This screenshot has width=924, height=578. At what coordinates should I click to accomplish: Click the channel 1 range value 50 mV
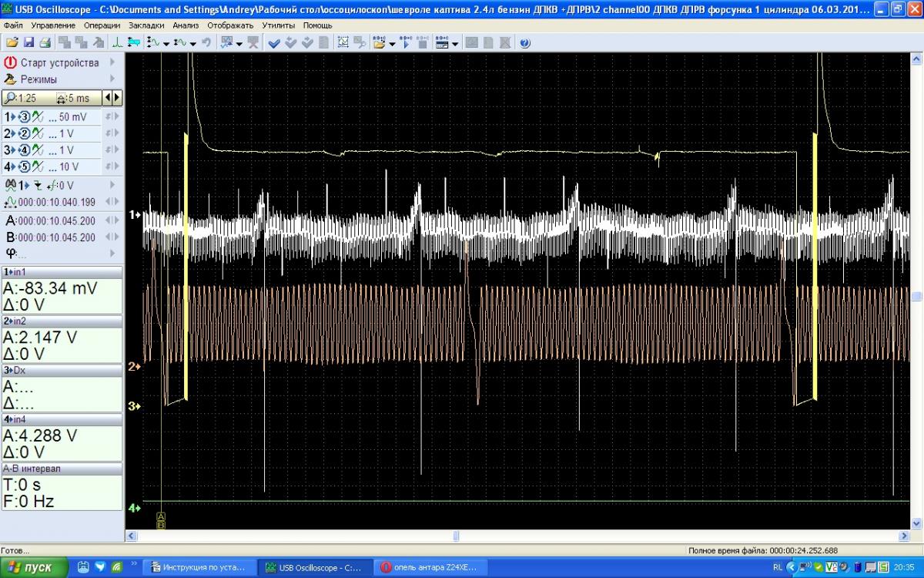click(x=72, y=117)
